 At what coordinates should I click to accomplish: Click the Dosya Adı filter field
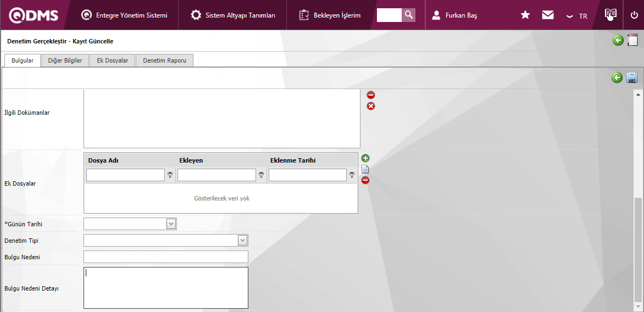[126, 175]
